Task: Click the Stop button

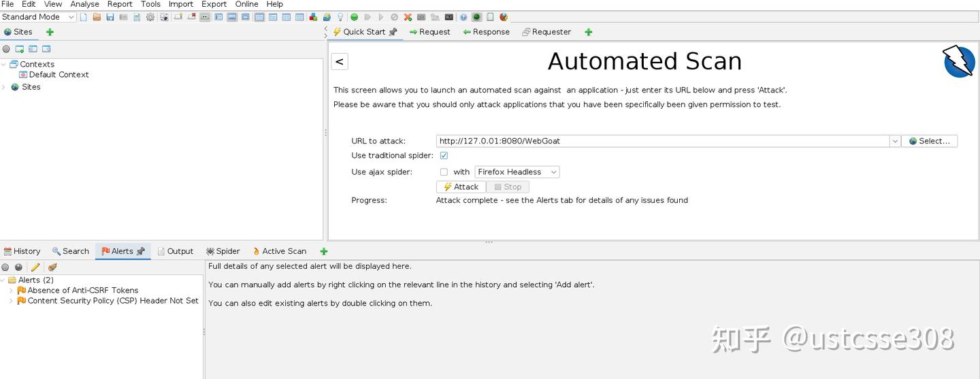Action: pos(508,187)
